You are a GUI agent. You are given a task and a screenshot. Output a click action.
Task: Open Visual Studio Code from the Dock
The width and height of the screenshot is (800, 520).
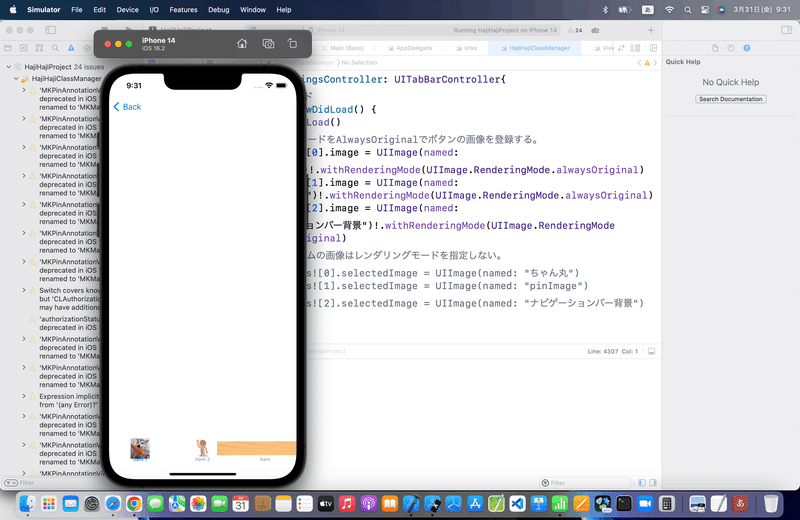(x=517, y=504)
